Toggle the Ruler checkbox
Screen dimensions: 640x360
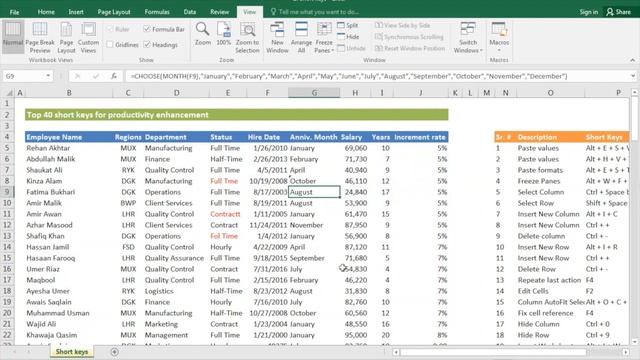click(110, 29)
